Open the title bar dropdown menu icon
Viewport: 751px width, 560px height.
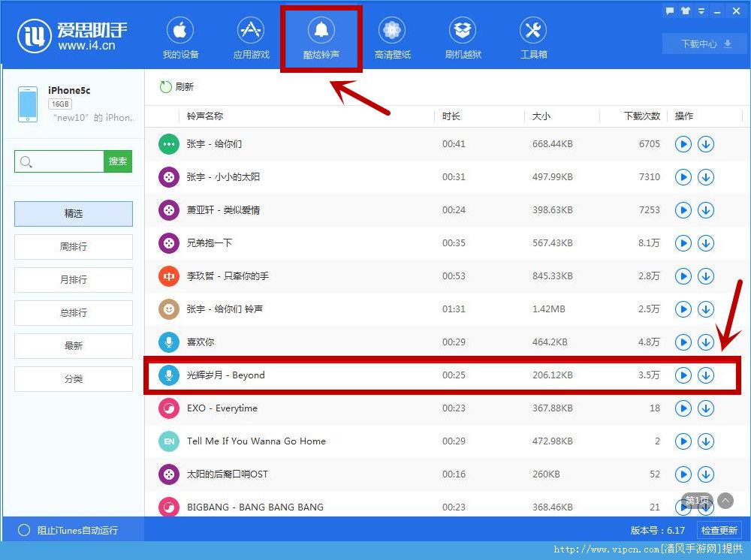point(701,11)
